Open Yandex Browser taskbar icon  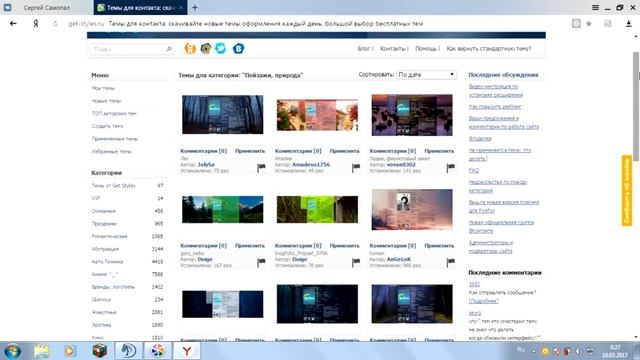187,351
